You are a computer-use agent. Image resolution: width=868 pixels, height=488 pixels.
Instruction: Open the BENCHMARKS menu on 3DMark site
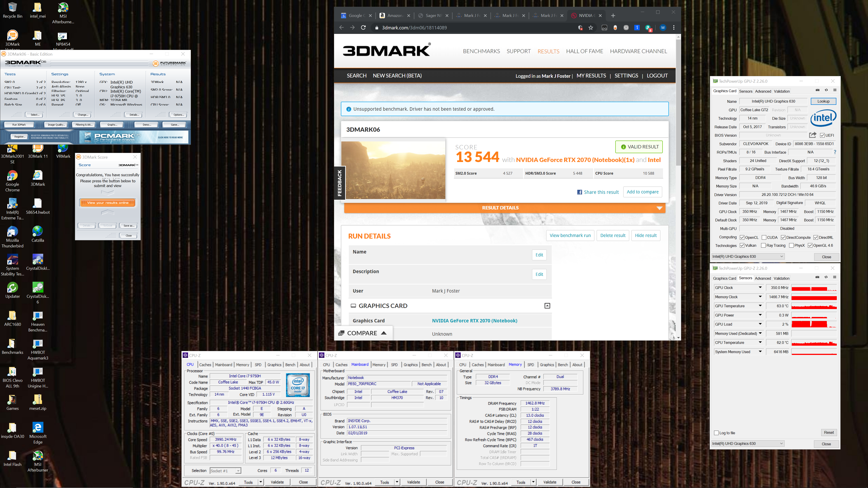(x=481, y=51)
